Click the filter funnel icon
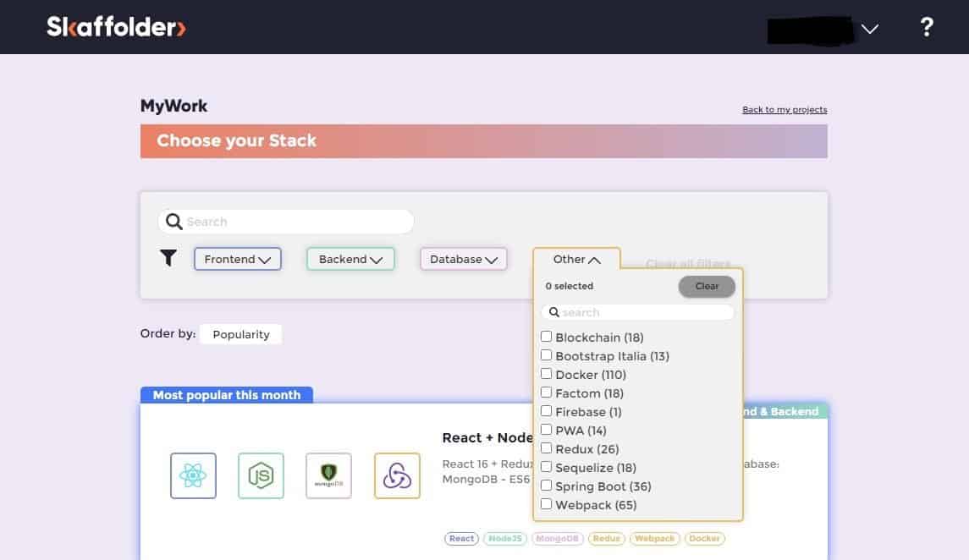 pos(168,258)
